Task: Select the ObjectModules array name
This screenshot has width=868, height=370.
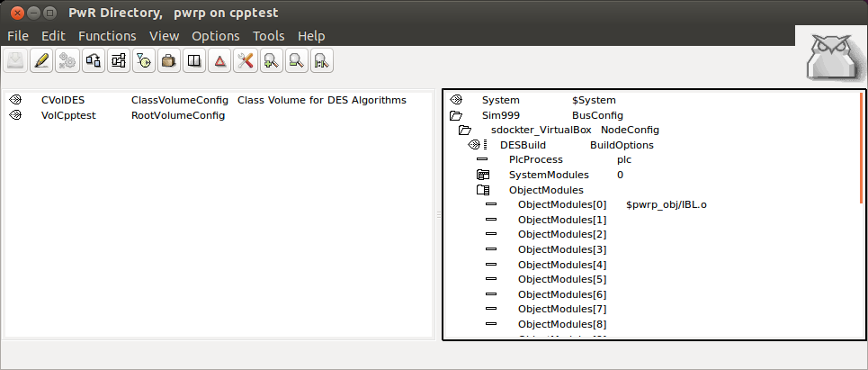Action: (546, 190)
